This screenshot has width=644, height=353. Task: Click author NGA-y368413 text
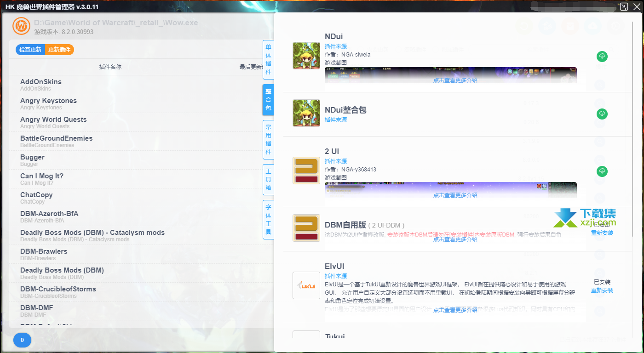[x=351, y=170]
